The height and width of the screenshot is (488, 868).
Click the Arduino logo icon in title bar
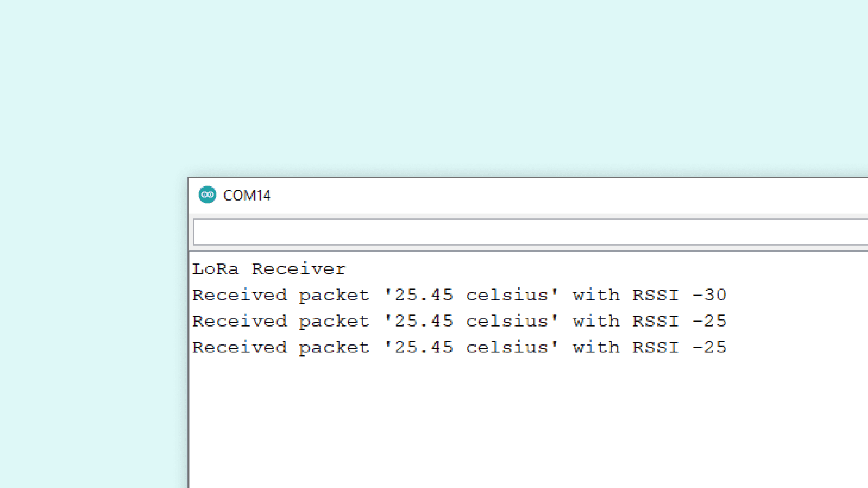208,195
